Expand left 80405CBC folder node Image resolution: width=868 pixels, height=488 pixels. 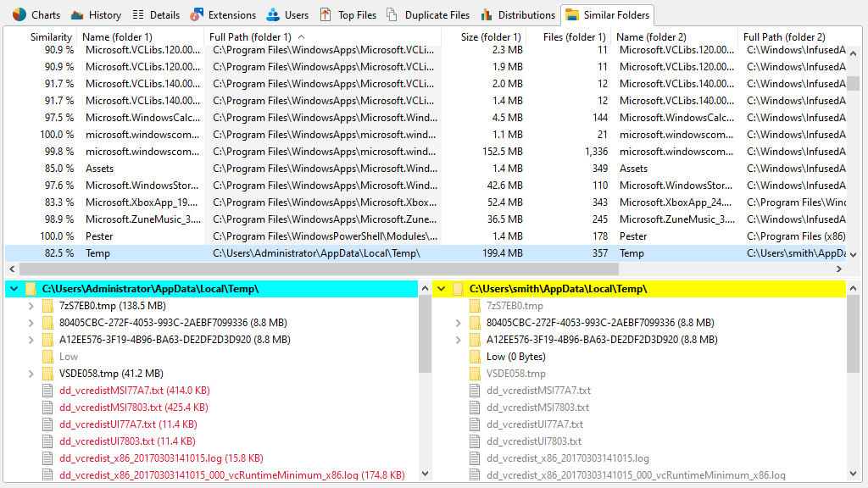pos(31,323)
